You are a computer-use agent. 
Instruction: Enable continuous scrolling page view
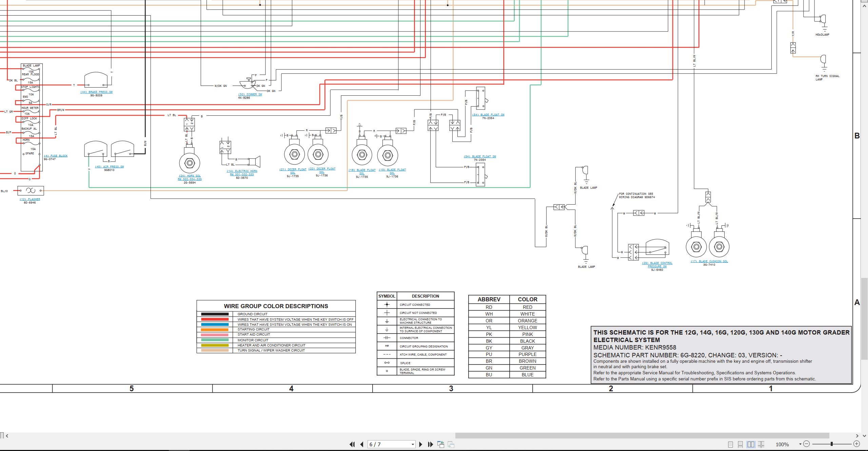[x=741, y=444]
